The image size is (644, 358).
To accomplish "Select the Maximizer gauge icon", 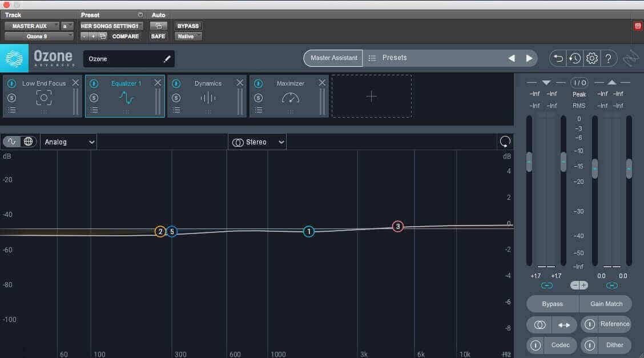I will (x=291, y=98).
